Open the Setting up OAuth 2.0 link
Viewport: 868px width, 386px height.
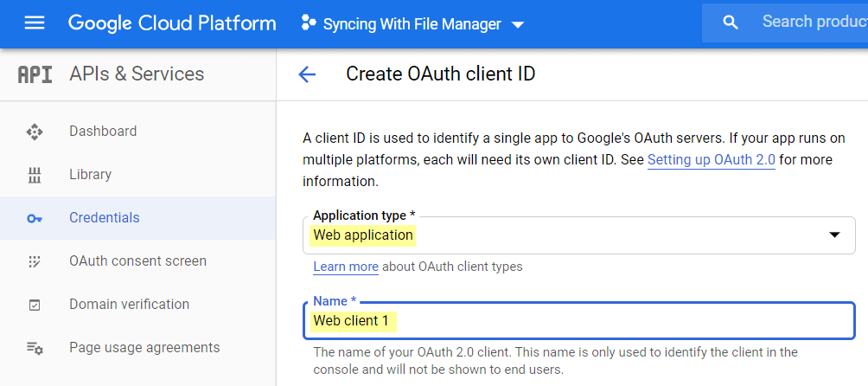click(711, 160)
